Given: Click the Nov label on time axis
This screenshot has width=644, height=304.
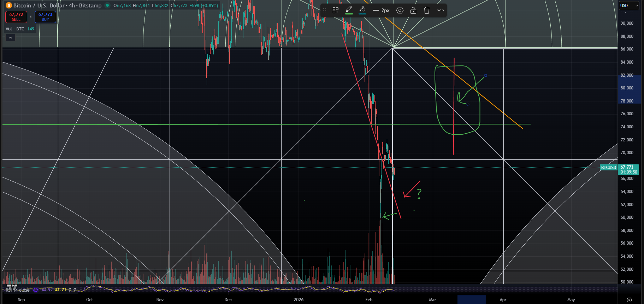Looking at the screenshot, I should tap(160, 299).
